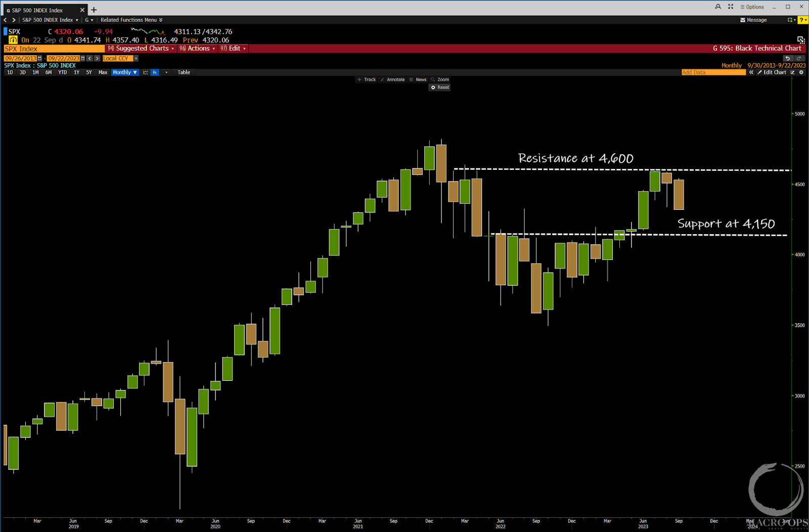
Task: Collapse the panel with double chevron icon
Action: (751, 72)
